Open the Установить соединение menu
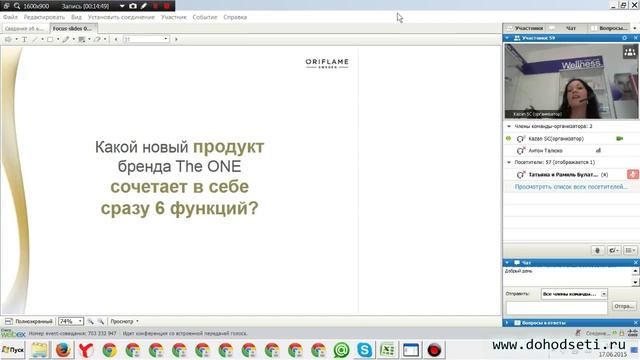The width and height of the screenshot is (640, 360). point(121,17)
